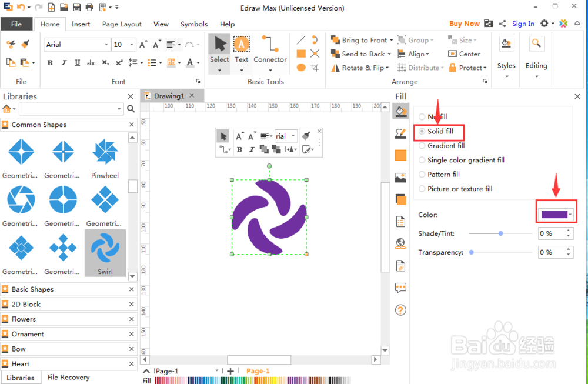The width and height of the screenshot is (588, 384).
Task: Expand the Bring to Front dropdown
Action: [x=392, y=40]
